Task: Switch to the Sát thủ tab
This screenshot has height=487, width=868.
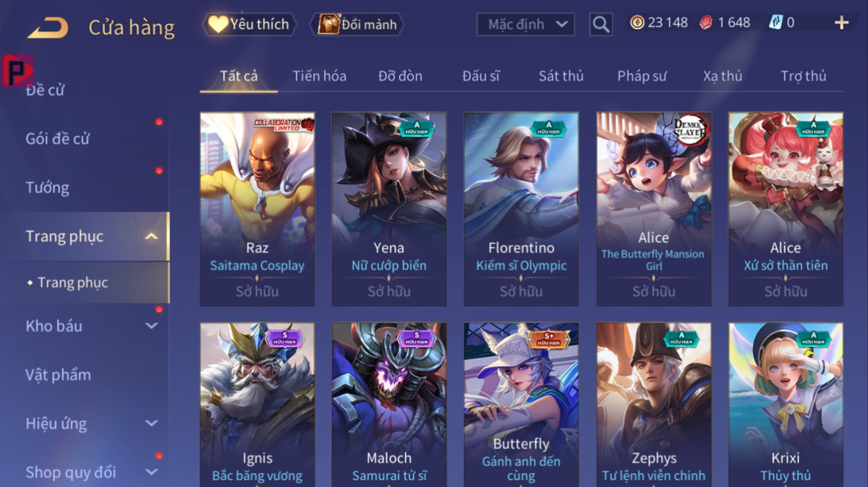Action: click(561, 76)
